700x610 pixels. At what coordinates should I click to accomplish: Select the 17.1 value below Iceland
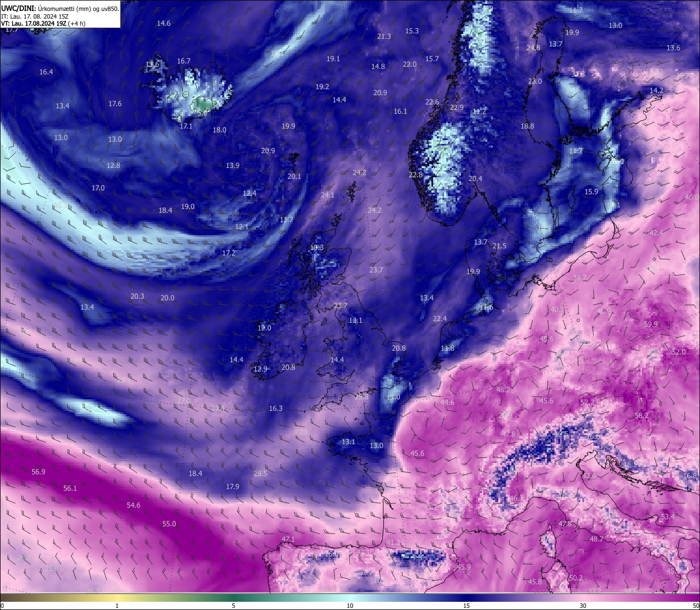[x=186, y=126]
